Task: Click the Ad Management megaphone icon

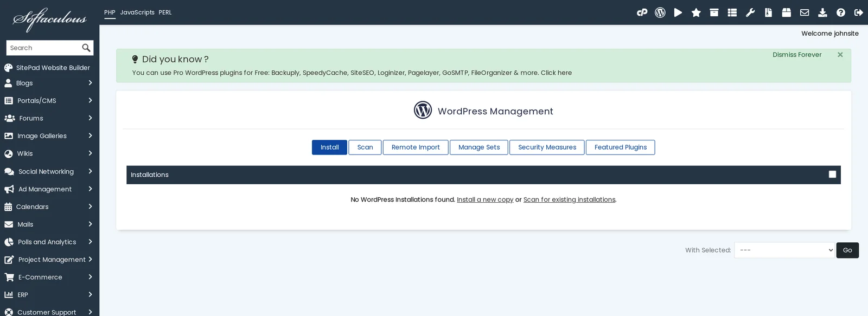Action: pyautogui.click(x=9, y=189)
